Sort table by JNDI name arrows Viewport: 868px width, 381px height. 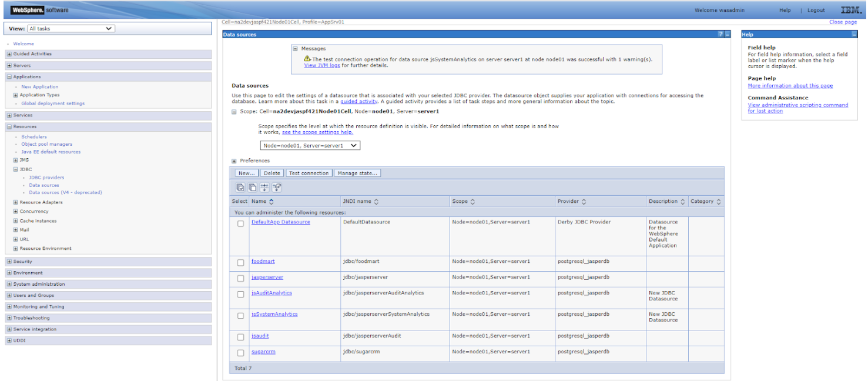pyautogui.click(x=376, y=202)
